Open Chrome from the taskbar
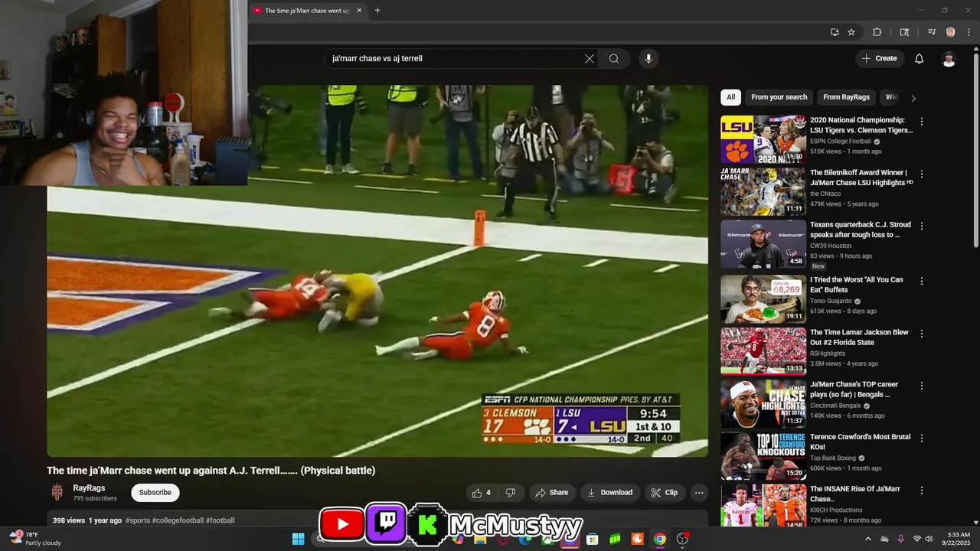Viewport: 980px width, 551px height. 659,539
